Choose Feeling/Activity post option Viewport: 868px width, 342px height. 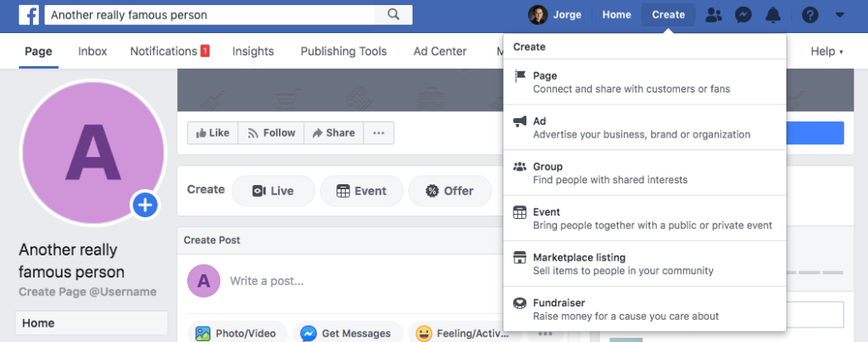465,334
